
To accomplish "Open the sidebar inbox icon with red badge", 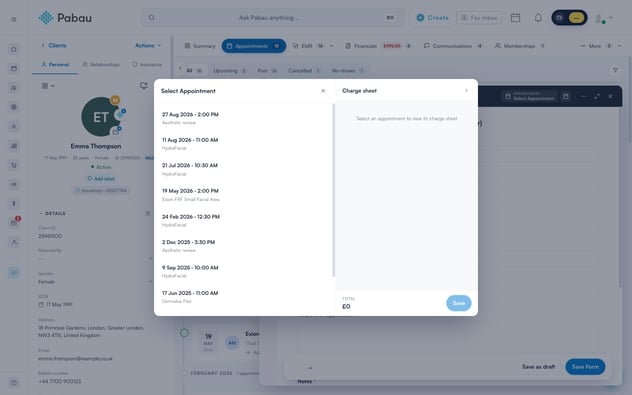I will 15,222.
